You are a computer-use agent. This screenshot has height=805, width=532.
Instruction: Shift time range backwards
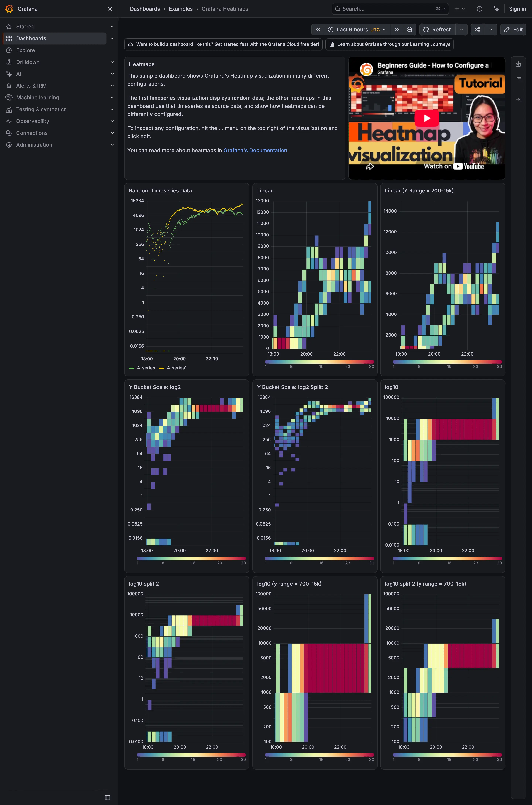pos(318,30)
